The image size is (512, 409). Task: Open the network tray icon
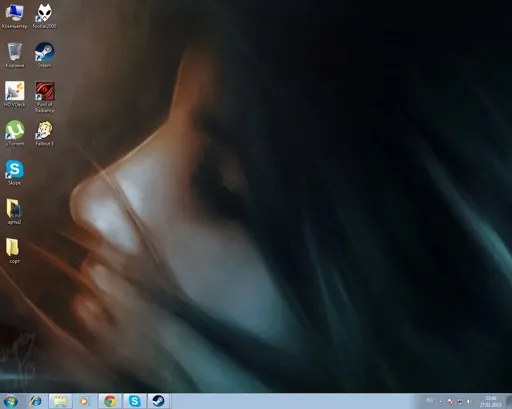[460, 402]
